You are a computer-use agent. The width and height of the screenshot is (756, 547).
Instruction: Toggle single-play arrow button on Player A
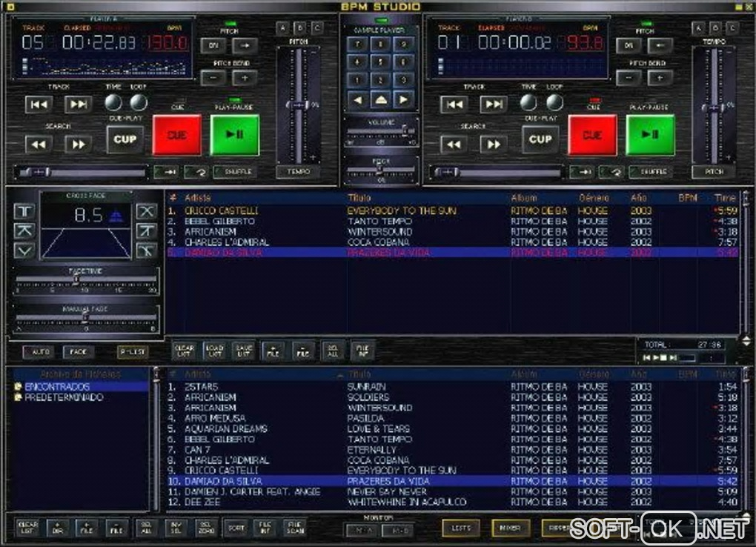click(166, 172)
